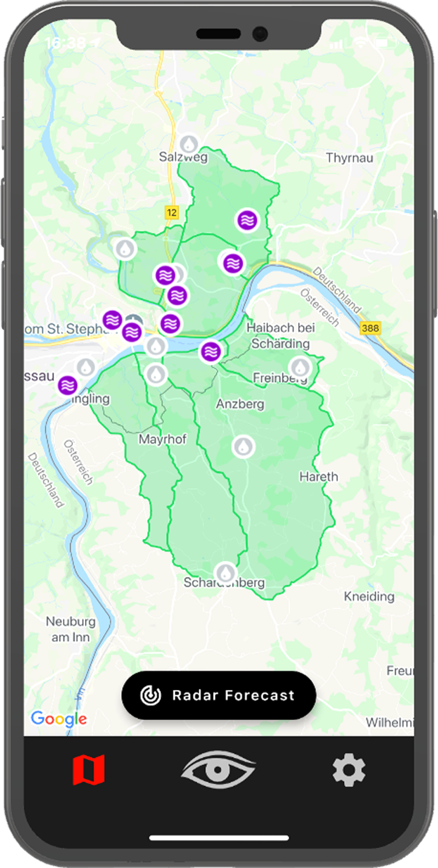The image size is (438, 868).
Task: Tap the Kneiding place label
Action: [x=369, y=596]
